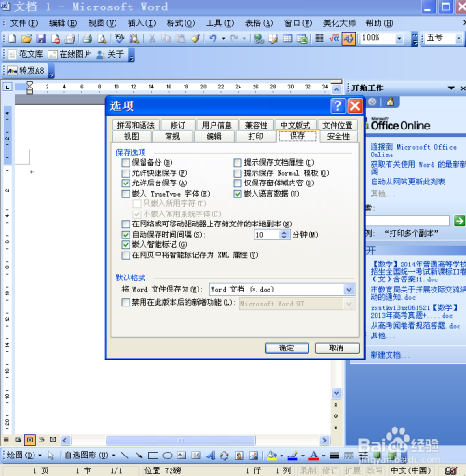Click the Insert Hyperlink globe icon

[x=259, y=38]
